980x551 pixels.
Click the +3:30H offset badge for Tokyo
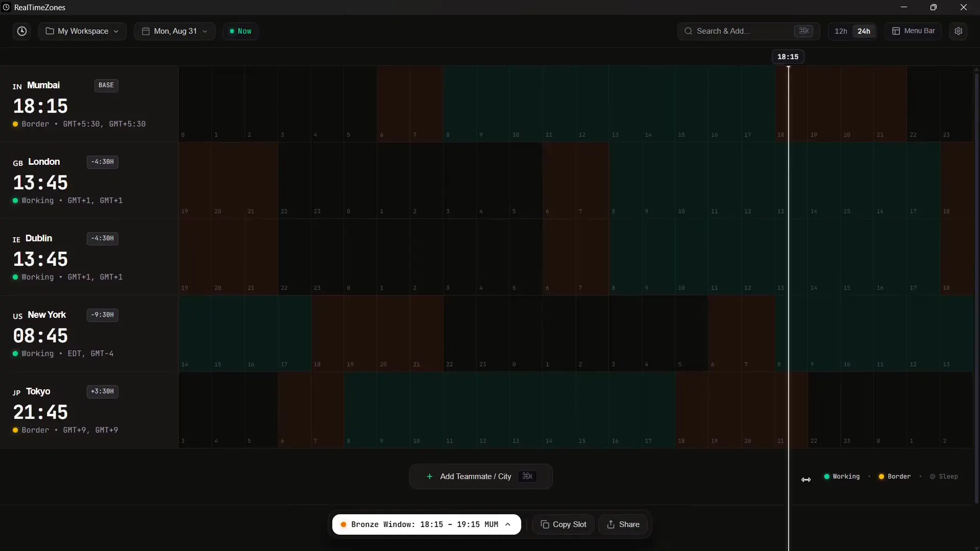tap(103, 391)
